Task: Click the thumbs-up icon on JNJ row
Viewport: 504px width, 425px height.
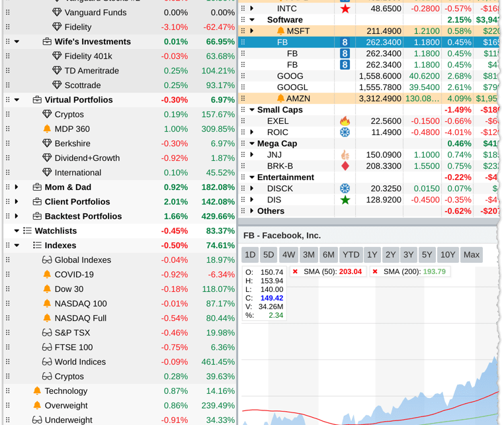Action: (345, 155)
